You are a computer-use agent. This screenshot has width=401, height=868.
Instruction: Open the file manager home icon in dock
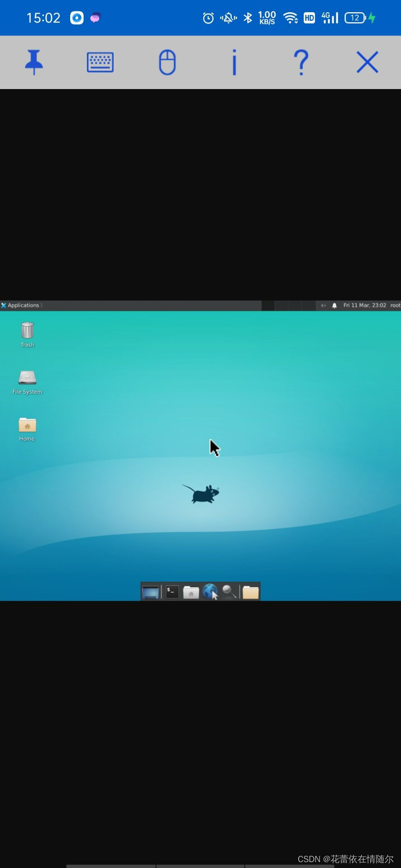pyautogui.click(x=191, y=592)
